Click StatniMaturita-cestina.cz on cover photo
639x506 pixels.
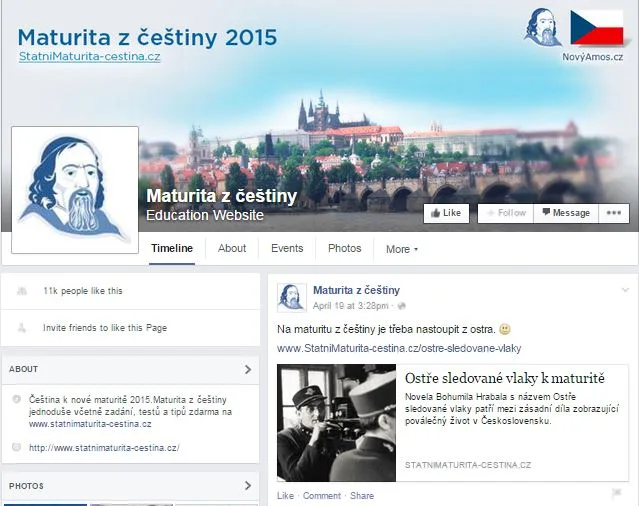click(x=90, y=56)
